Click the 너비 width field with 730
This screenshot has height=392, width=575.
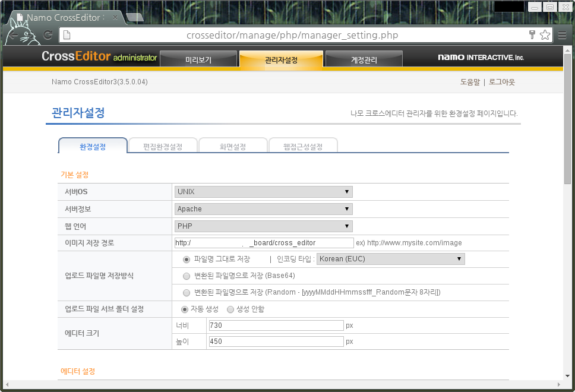(276, 325)
